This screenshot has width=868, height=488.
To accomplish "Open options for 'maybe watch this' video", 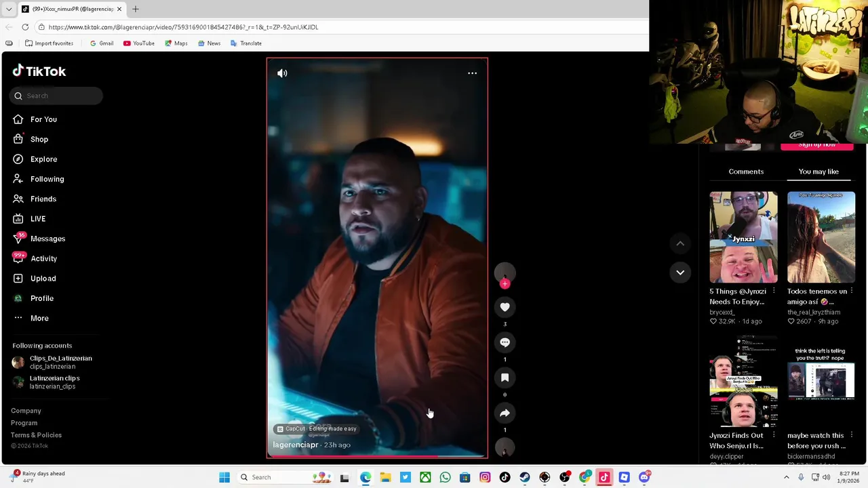I will 852,435.
